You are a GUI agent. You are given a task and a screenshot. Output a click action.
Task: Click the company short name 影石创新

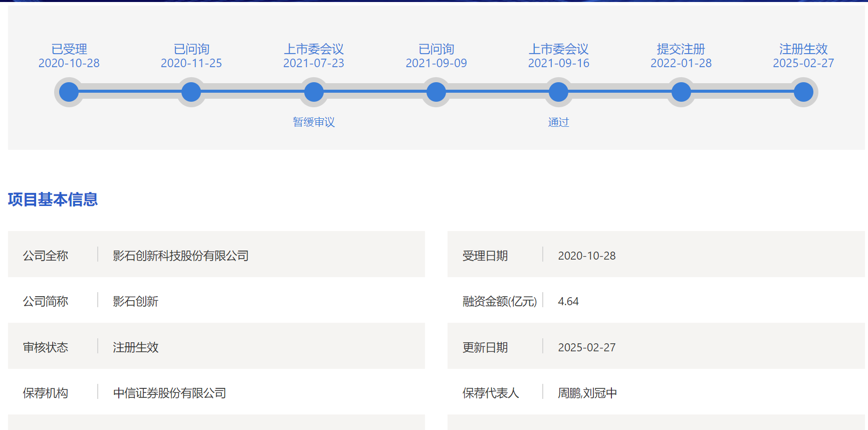pyautogui.click(x=135, y=301)
